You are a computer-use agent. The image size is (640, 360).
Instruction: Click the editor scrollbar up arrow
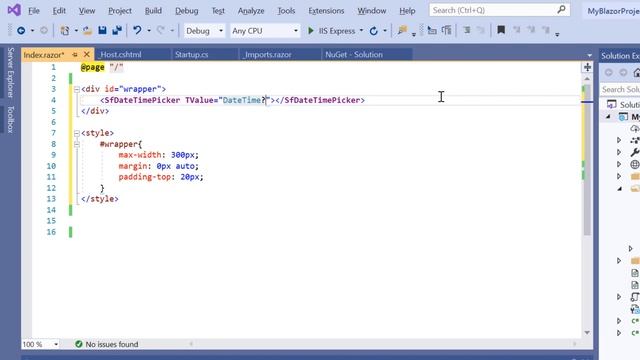point(587,79)
